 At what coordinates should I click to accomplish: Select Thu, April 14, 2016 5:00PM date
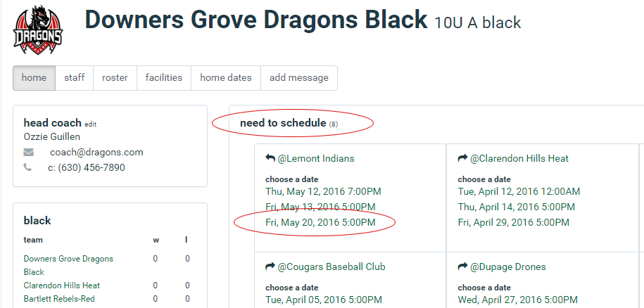517,207
